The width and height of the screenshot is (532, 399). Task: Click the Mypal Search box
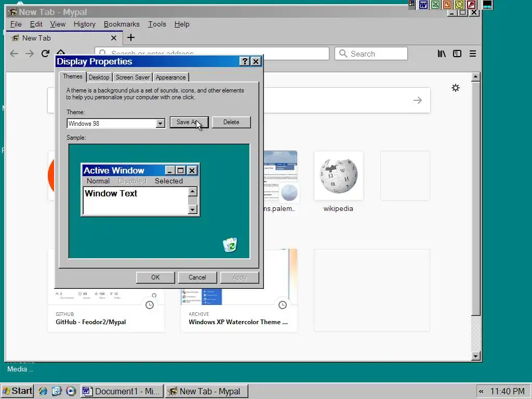[x=371, y=54]
